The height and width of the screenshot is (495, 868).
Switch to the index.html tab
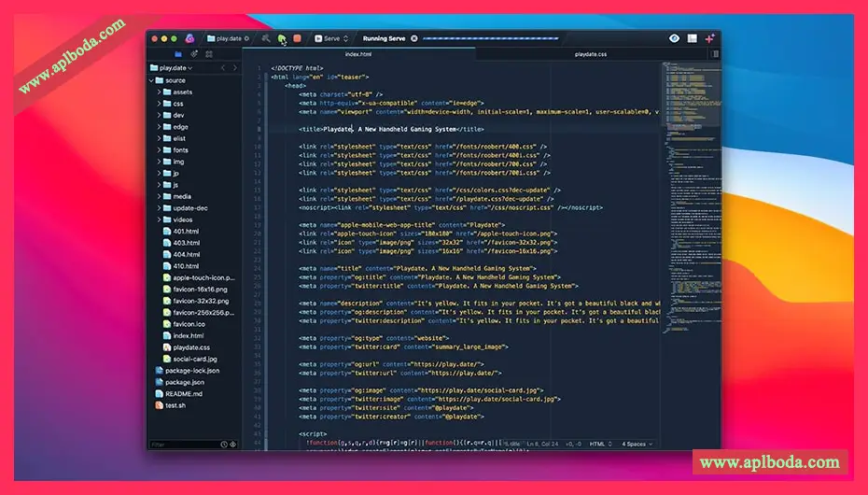pyautogui.click(x=358, y=54)
